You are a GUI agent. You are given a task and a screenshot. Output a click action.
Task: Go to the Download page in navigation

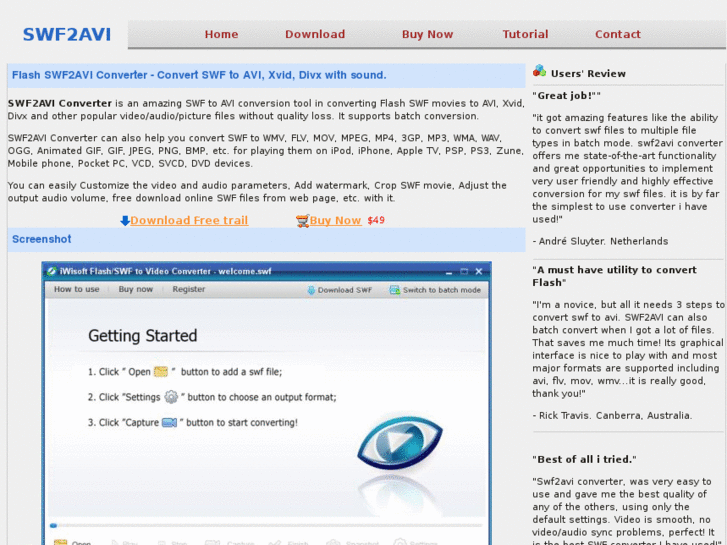(315, 34)
